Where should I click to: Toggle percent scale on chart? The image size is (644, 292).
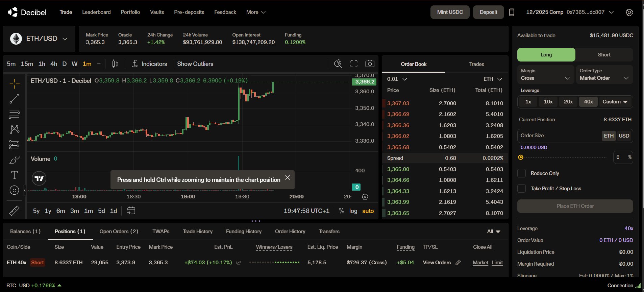342,211
